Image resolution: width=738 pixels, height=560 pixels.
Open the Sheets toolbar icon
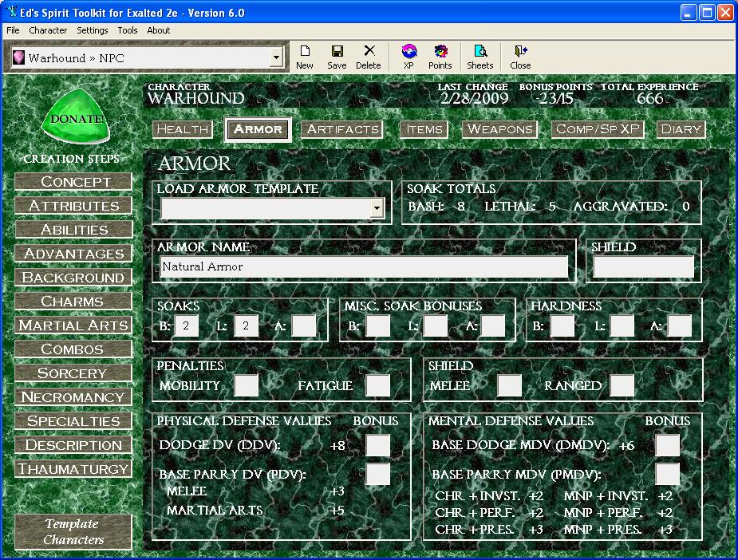480,51
